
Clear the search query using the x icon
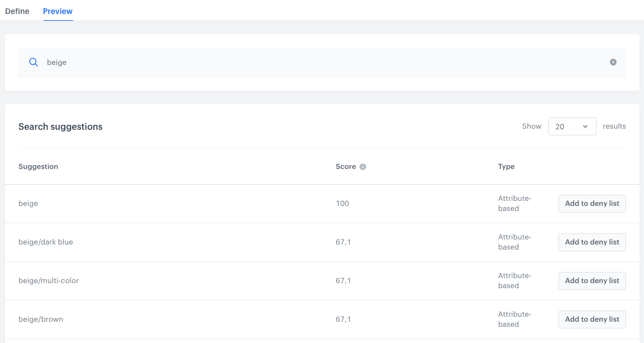click(x=613, y=62)
